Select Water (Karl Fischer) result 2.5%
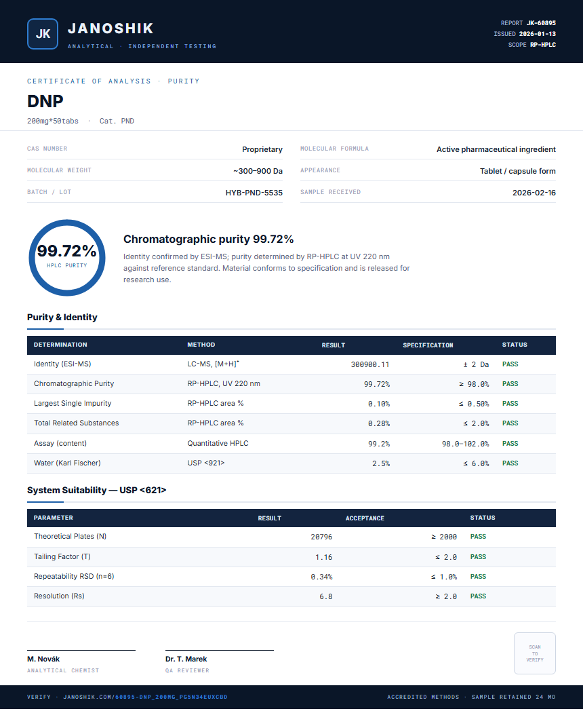Viewport: 583px width, 728px height. pos(381,463)
